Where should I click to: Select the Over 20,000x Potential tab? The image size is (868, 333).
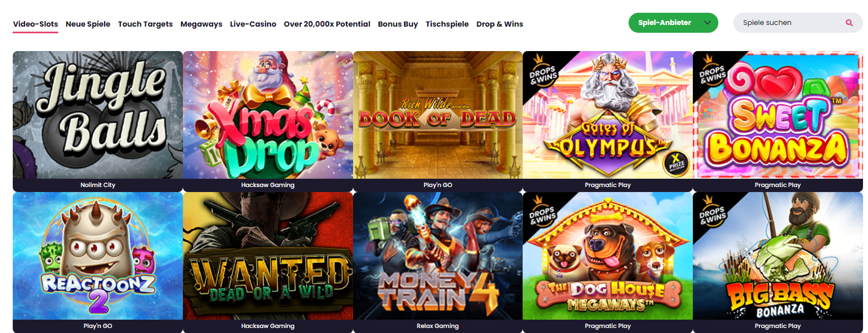(x=327, y=24)
